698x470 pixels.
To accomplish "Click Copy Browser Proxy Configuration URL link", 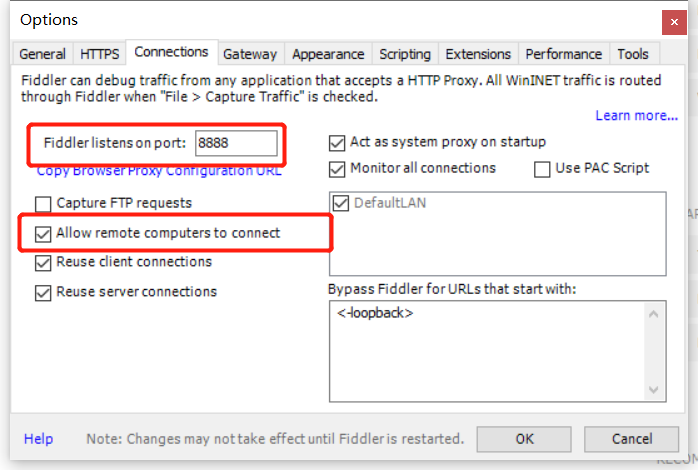I will [x=159, y=171].
